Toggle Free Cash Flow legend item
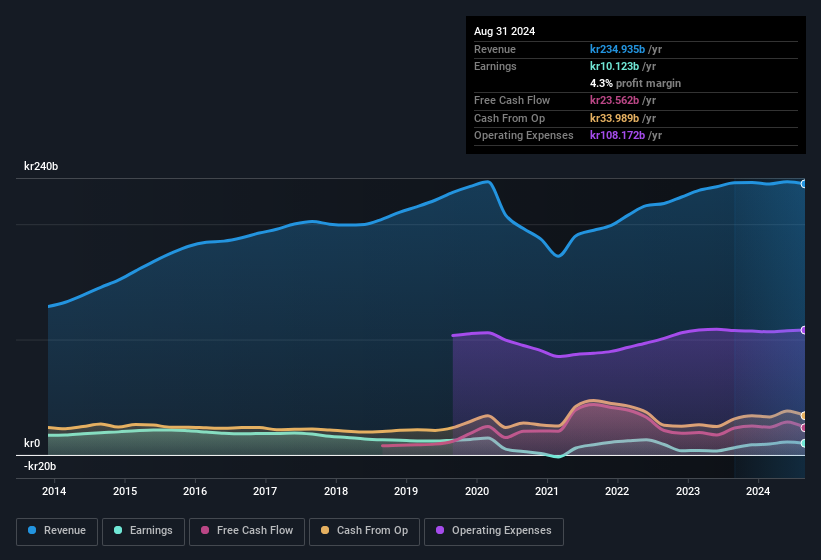821x560 pixels. [x=246, y=531]
